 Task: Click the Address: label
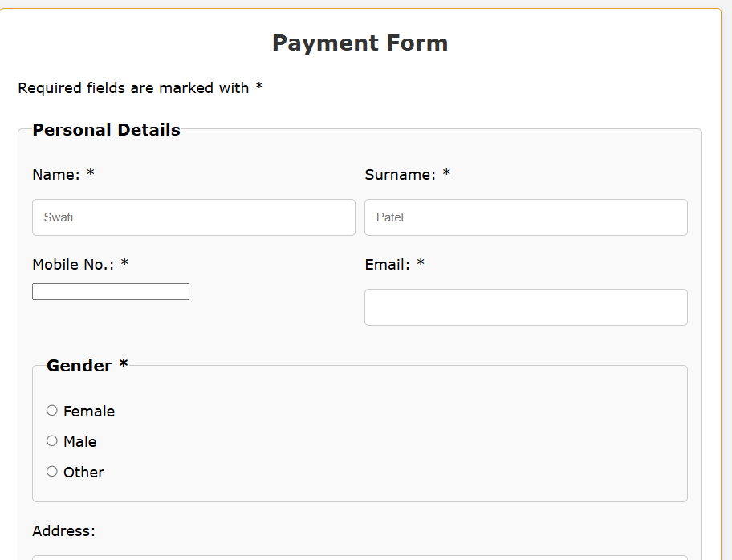[x=63, y=531]
